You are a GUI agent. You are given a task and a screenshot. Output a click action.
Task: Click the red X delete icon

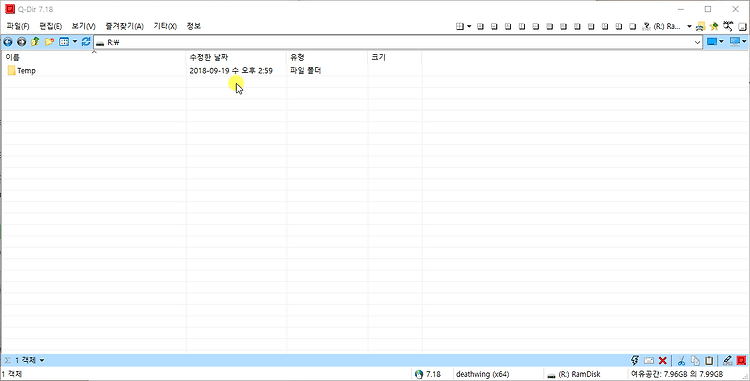[x=663, y=360]
